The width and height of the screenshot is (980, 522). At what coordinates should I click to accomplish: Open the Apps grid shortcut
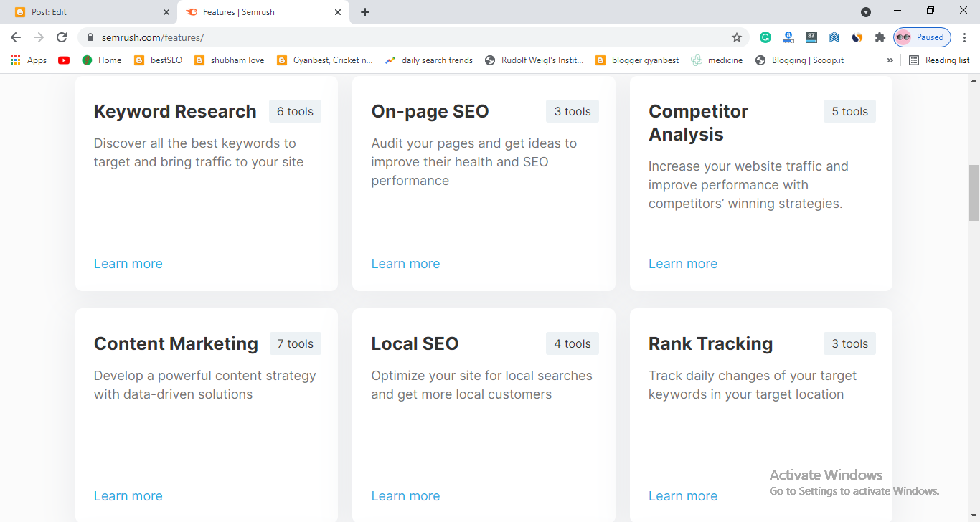29,60
